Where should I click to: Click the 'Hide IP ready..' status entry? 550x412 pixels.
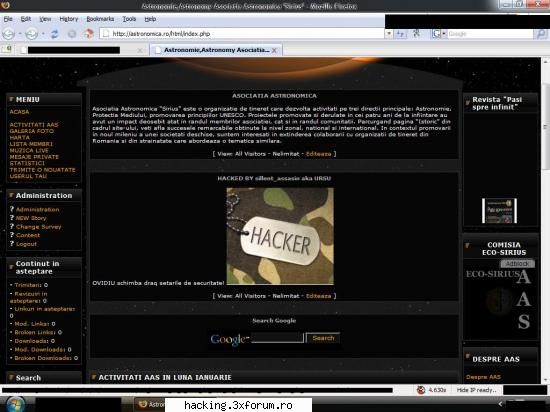tap(476, 390)
